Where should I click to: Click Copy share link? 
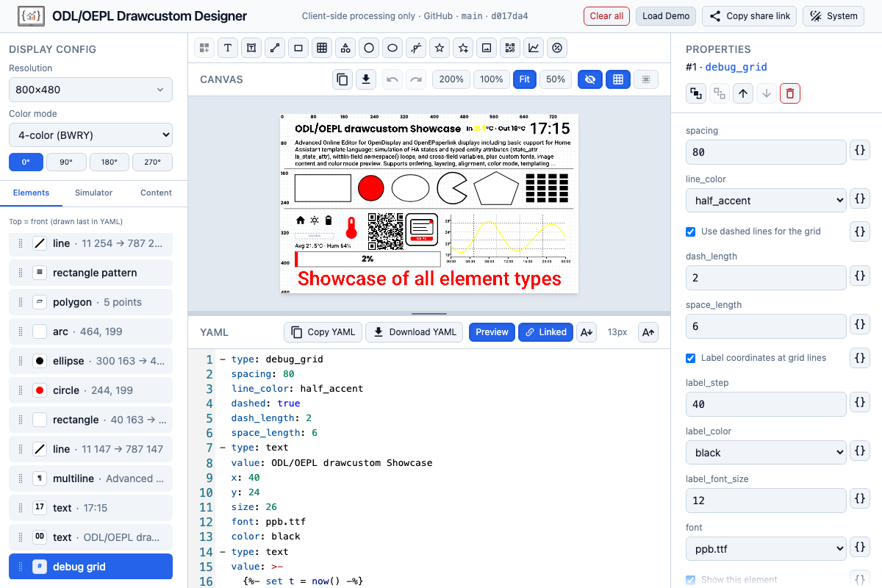pyautogui.click(x=749, y=16)
